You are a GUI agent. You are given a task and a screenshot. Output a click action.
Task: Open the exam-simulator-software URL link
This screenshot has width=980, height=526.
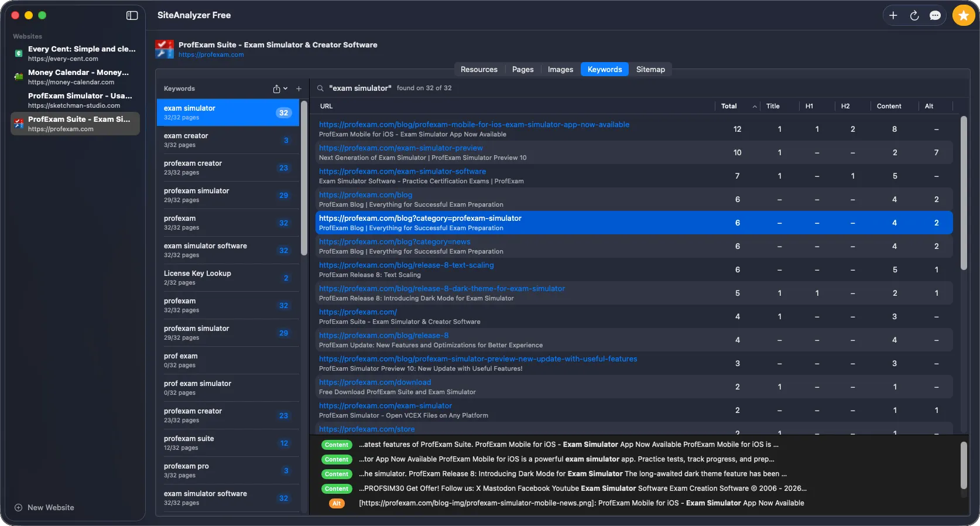[x=402, y=171]
